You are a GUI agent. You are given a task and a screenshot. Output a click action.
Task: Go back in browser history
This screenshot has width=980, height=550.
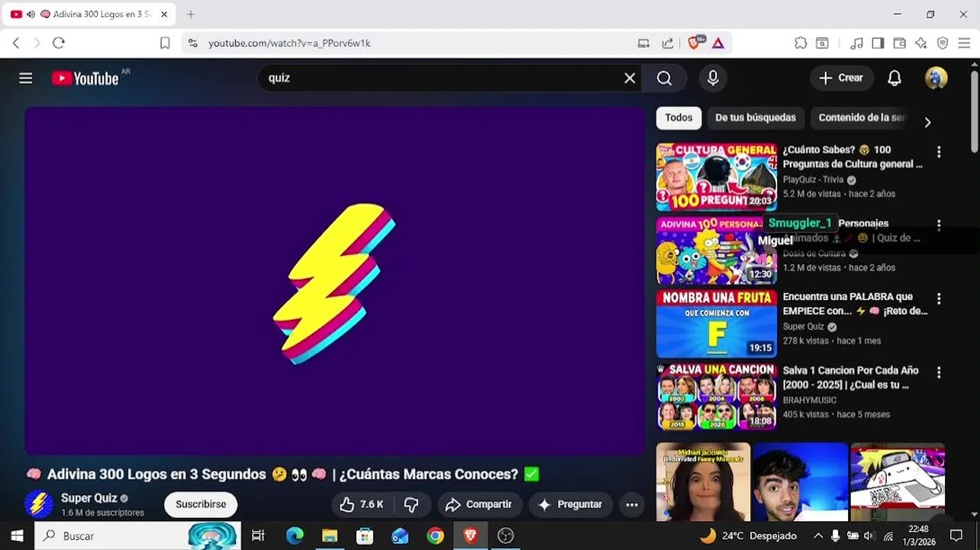(16, 43)
